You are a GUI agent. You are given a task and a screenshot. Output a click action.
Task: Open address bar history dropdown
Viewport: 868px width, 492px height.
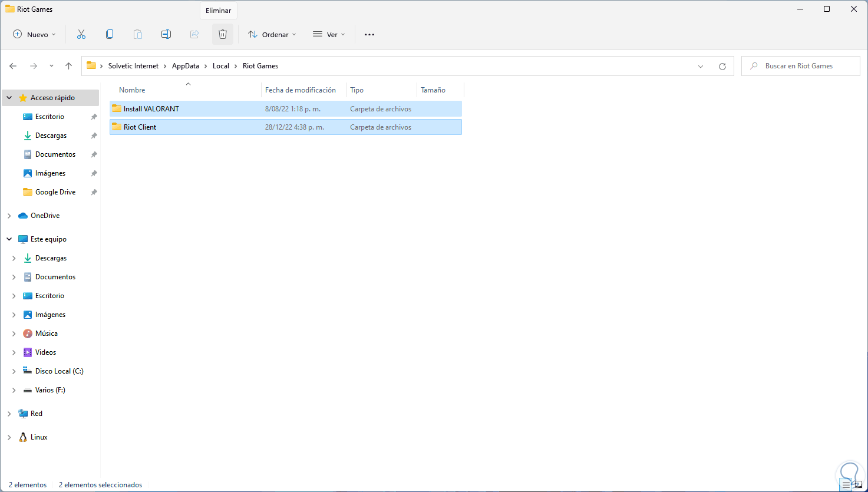pos(701,67)
